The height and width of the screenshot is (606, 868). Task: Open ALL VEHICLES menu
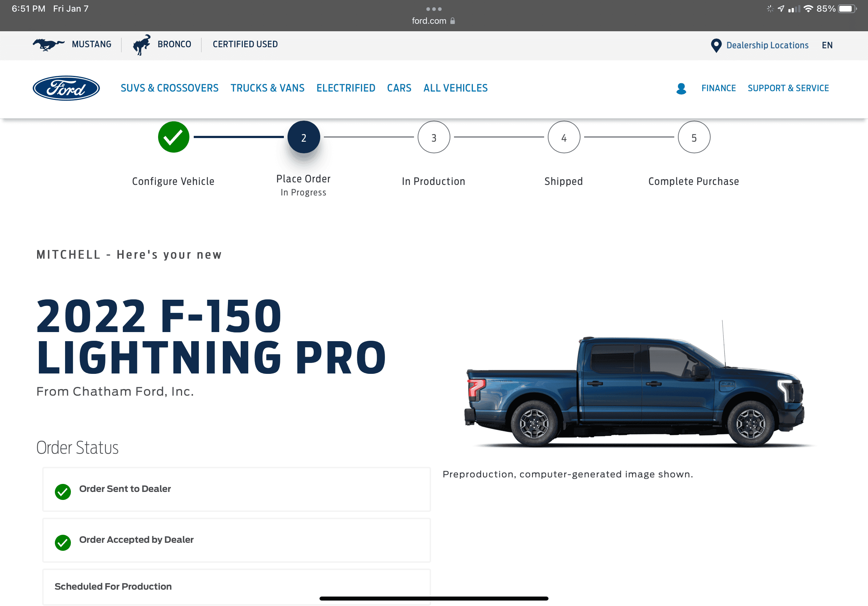(x=455, y=88)
